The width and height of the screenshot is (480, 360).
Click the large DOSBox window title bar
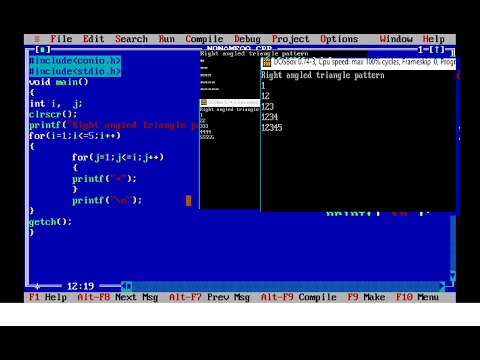click(x=358, y=62)
